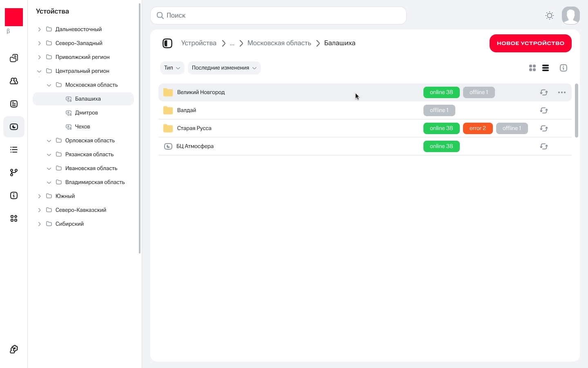
Task: Select Дмитров in the device tree
Action: (86, 113)
